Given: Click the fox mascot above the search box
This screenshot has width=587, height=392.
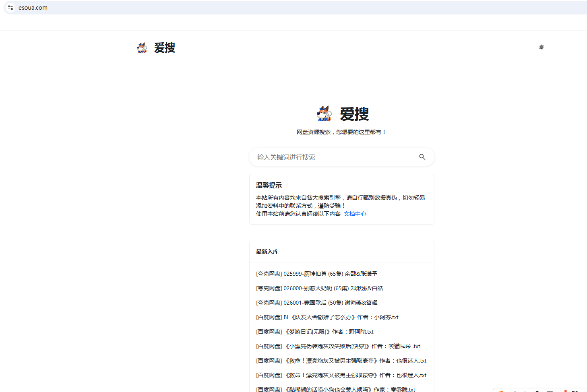Looking at the screenshot, I should pos(323,113).
